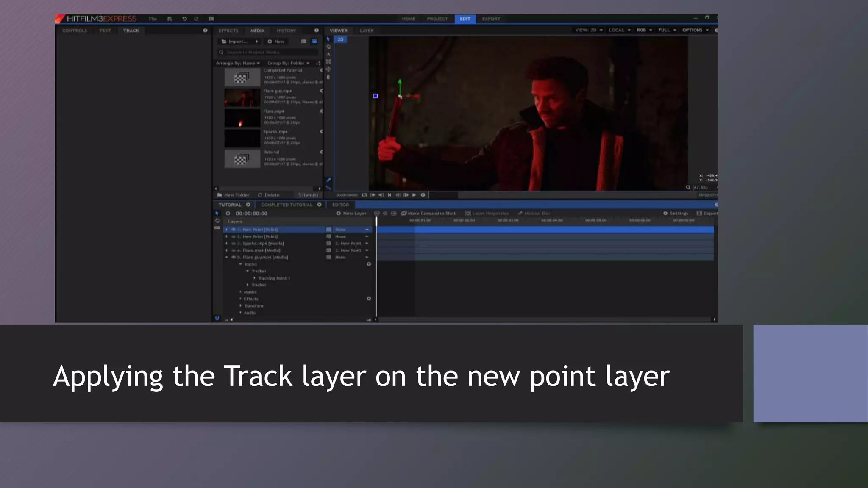
Task: Toggle visibility of Flare.mp4 layer
Action: (234, 250)
